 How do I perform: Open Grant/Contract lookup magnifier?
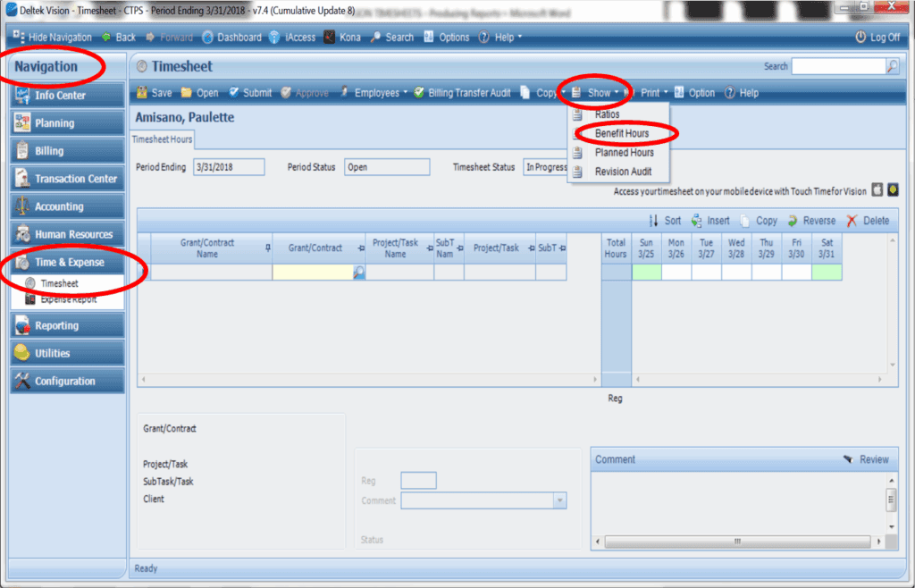tap(359, 273)
